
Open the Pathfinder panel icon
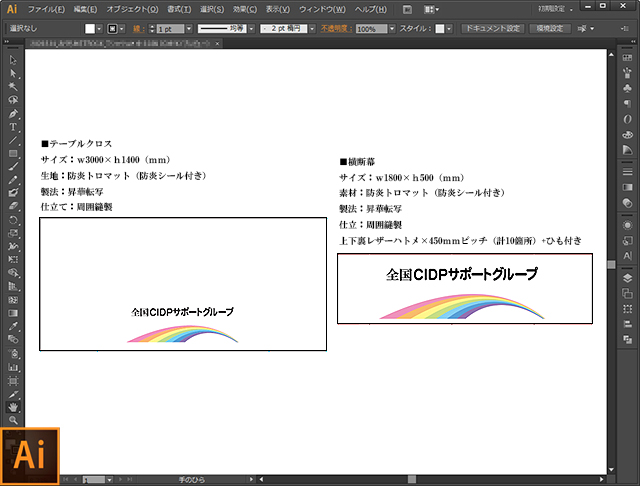(627, 340)
